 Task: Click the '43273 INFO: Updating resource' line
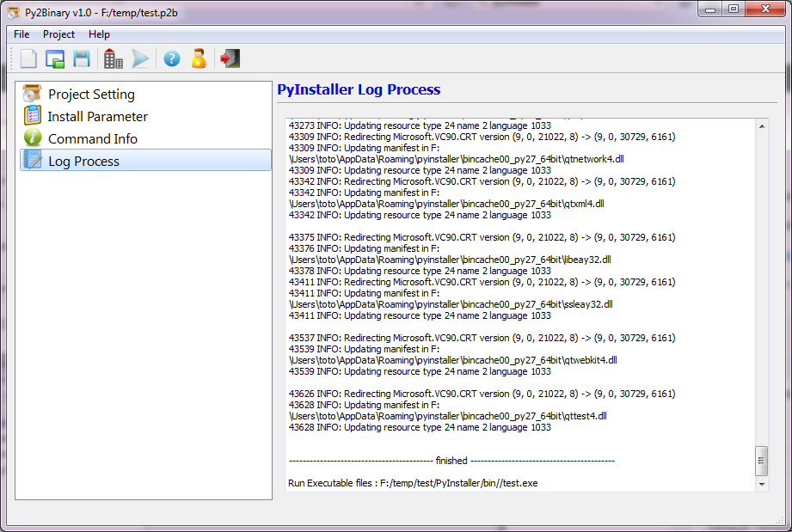420,125
